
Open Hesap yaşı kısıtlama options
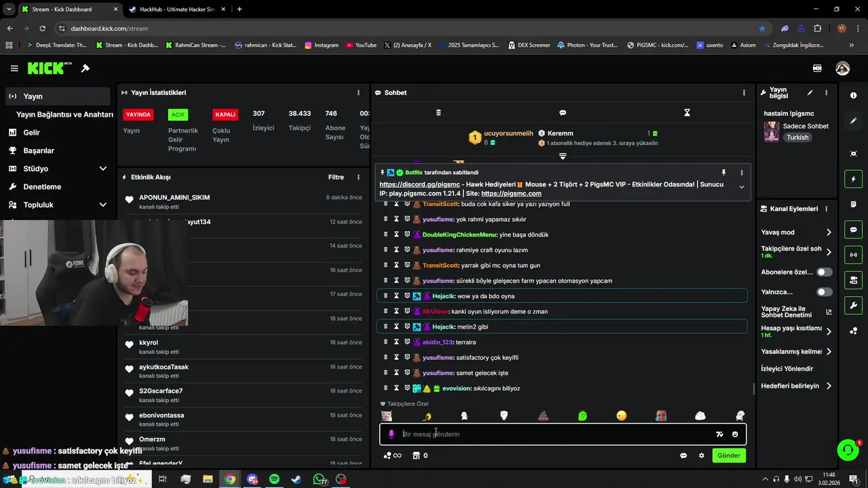click(x=829, y=331)
